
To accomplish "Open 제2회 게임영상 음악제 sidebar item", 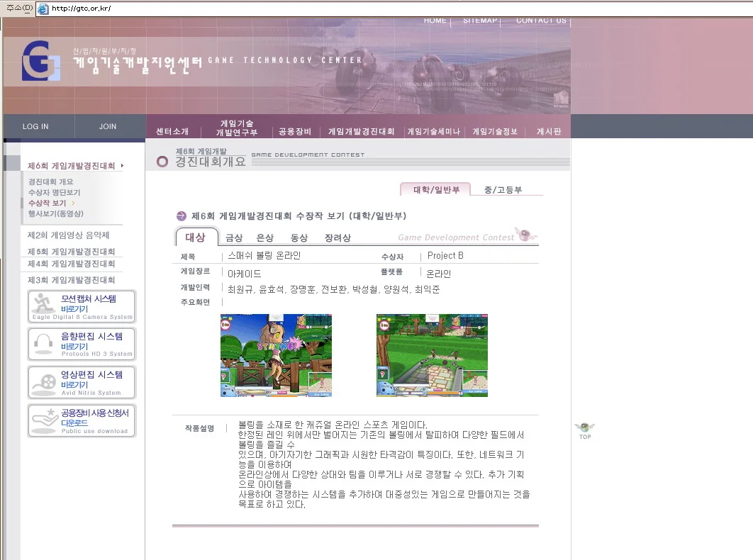I will [68, 235].
